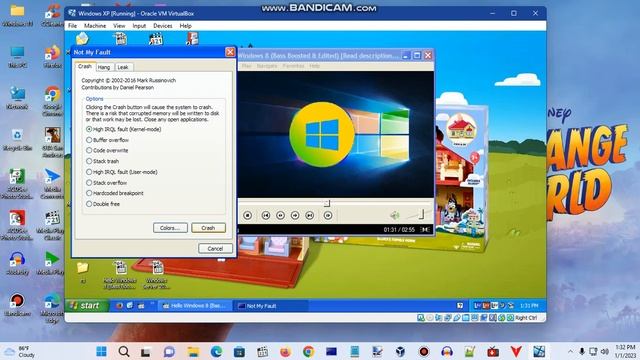The image size is (640, 360).
Task: Open the 1:32 PM clock in the Windows 11 tray
Action: pos(625,351)
